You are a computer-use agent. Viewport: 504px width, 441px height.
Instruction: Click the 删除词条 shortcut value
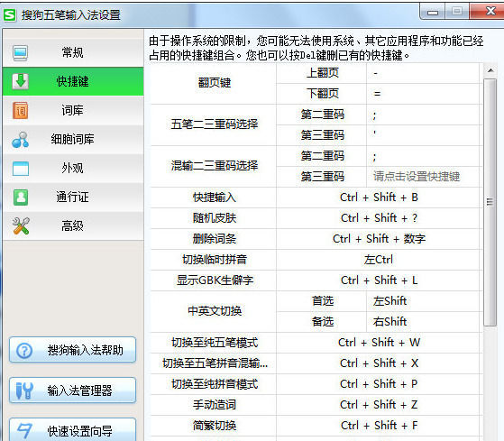[x=378, y=239]
